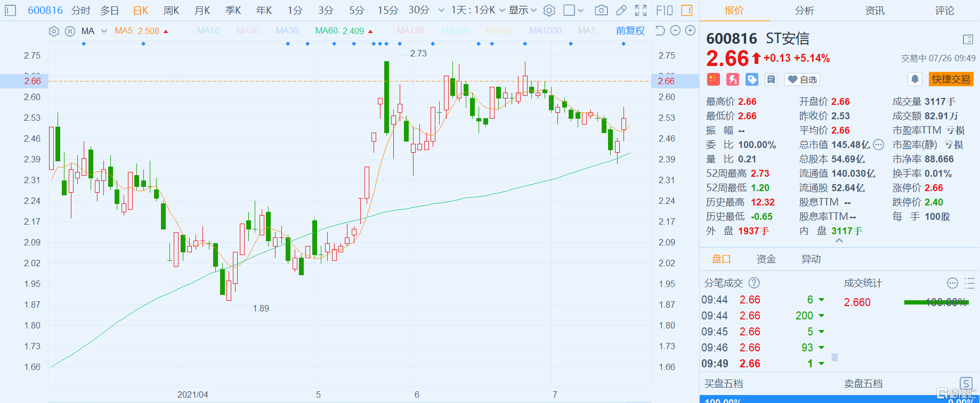
Task: Open the quote layout list icon
Action: [968, 39]
